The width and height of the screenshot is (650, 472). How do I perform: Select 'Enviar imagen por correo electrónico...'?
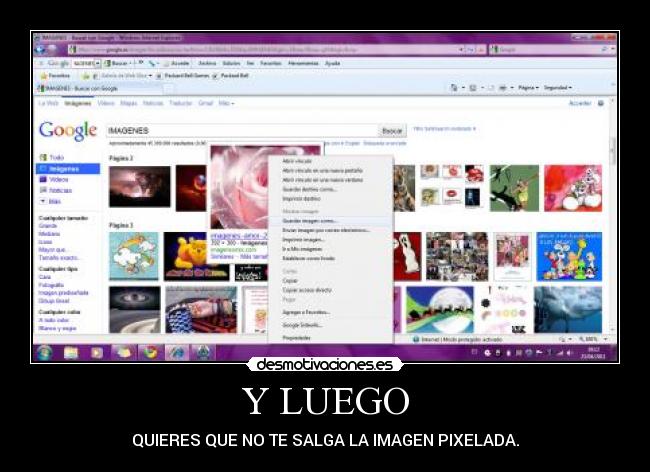[330, 230]
